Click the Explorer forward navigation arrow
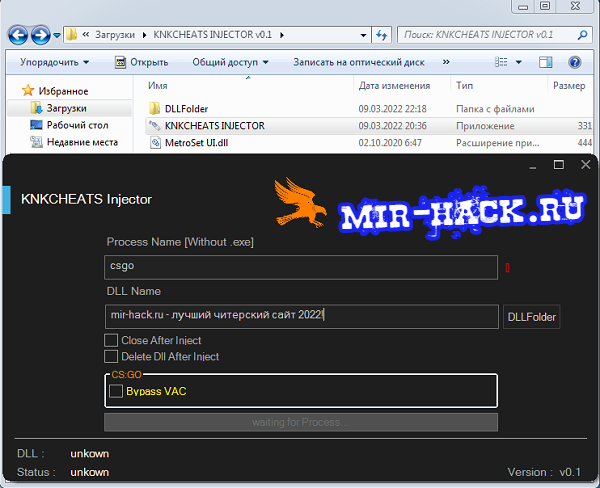Image resolution: width=600 pixels, height=488 pixels. click(41, 35)
